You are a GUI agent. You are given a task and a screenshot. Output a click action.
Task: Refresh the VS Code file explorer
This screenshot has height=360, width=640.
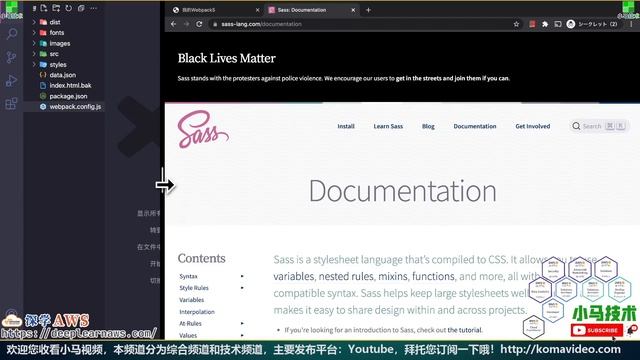pyautogui.click(x=69, y=8)
